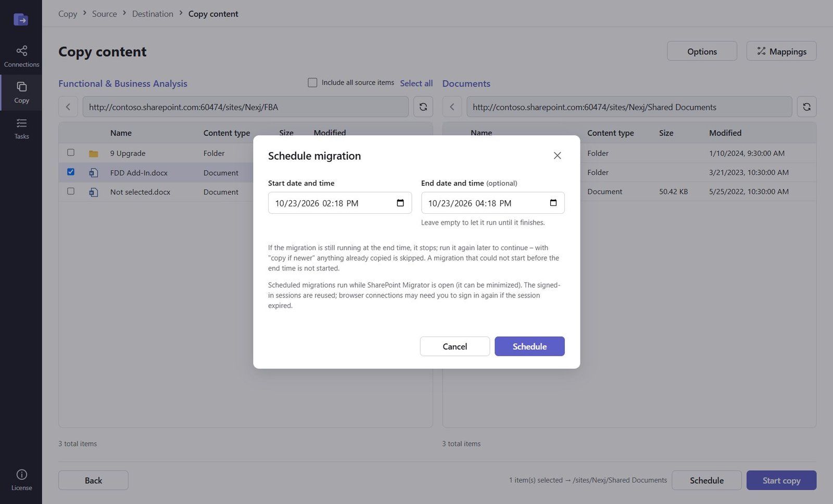This screenshot has width=833, height=504.
Task: Open the end date calendar picker
Action: pyautogui.click(x=553, y=203)
